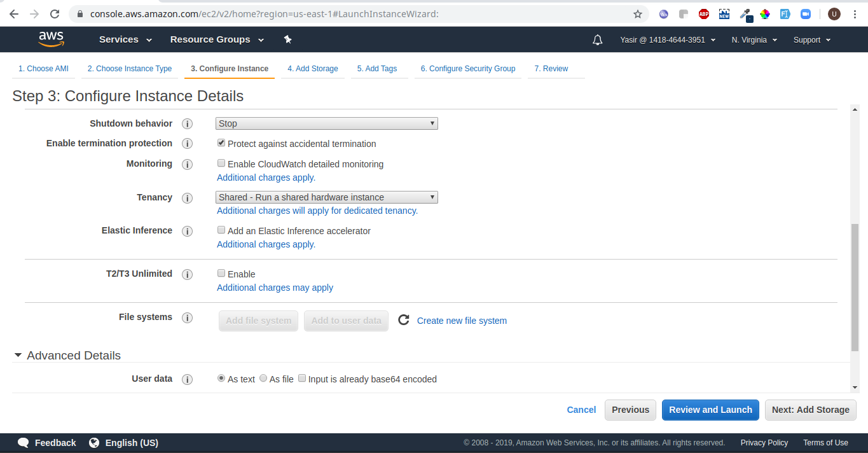Click the info icon next to Elastic Inference
Screen dimensions: 868x453
(187, 231)
